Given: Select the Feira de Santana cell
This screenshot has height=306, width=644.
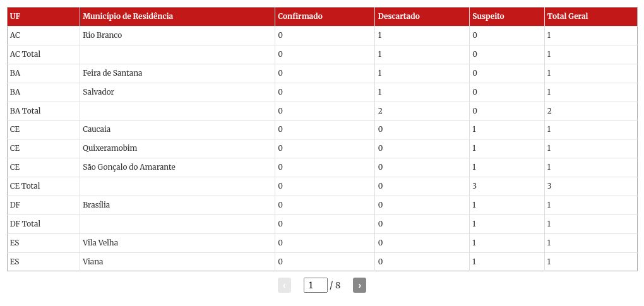Looking at the screenshot, I should coord(112,73).
